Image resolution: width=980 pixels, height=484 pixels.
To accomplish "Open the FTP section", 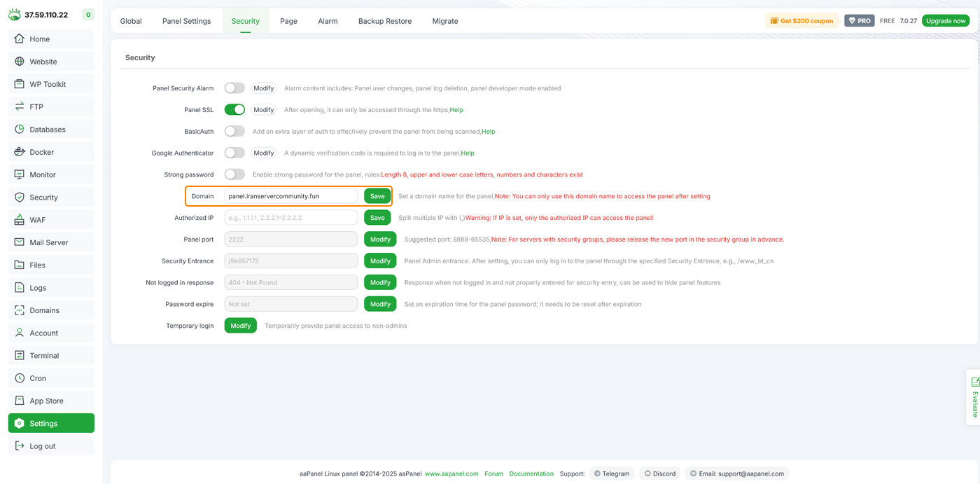I will coord(36,106).
